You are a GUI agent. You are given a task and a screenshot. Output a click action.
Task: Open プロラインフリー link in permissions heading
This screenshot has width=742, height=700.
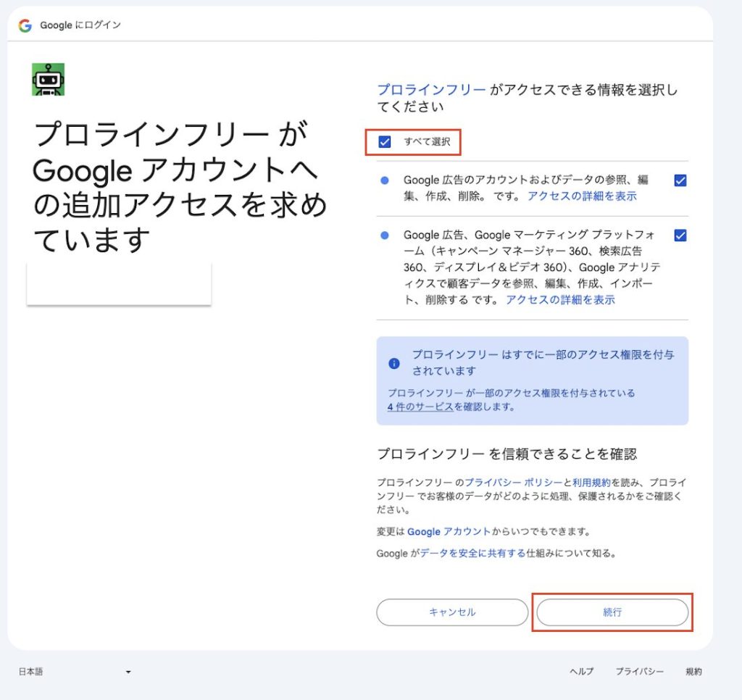[431, 89]
